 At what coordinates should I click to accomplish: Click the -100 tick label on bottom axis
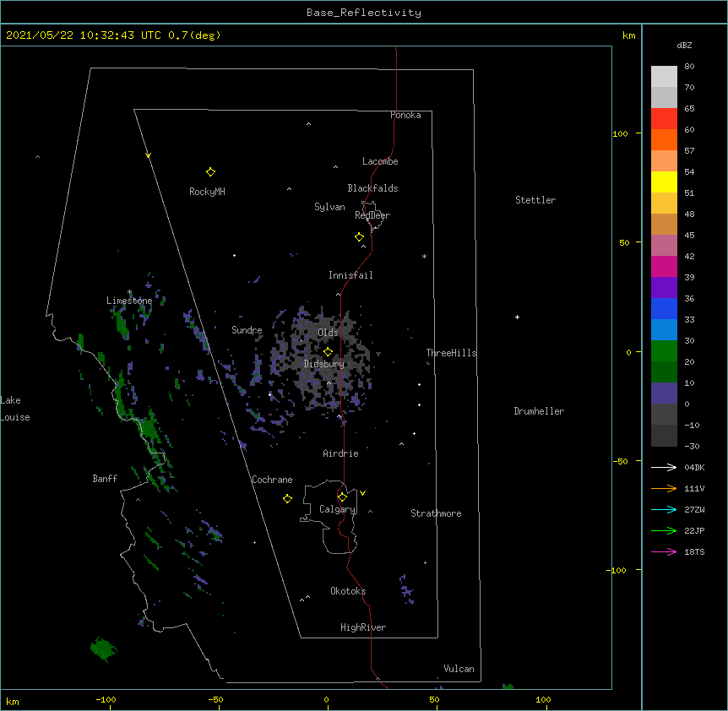(106, 699)
